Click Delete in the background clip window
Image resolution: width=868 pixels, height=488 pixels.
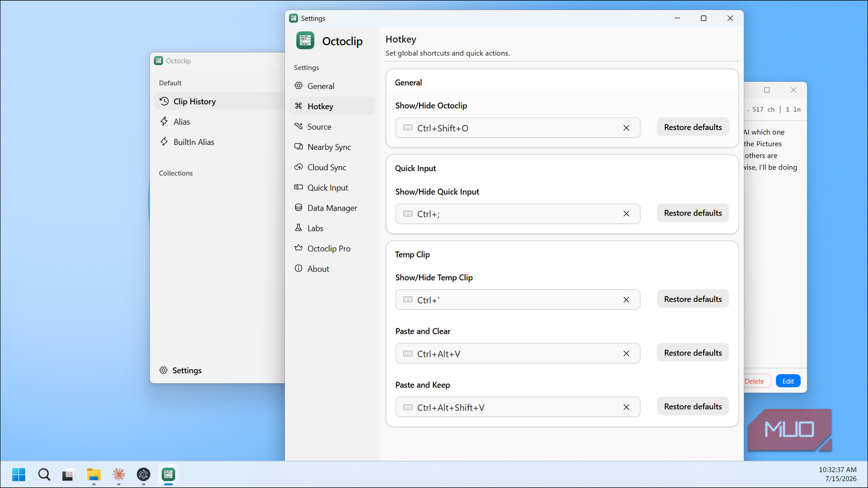757,381
